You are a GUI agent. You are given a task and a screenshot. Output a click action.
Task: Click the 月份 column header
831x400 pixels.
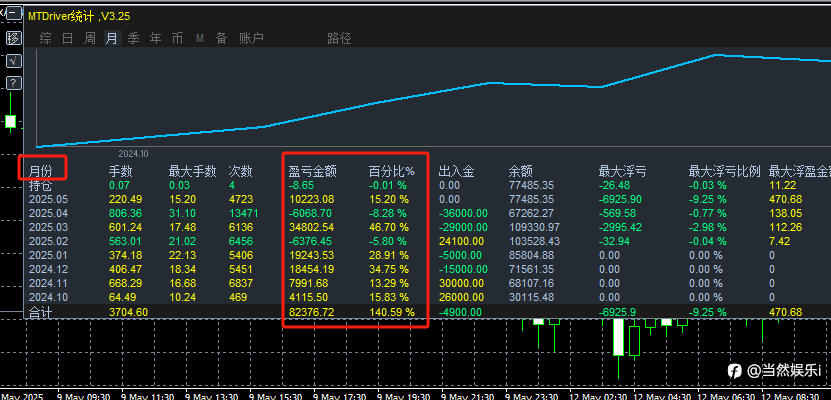pyautogui.click(x=41, y=171)
